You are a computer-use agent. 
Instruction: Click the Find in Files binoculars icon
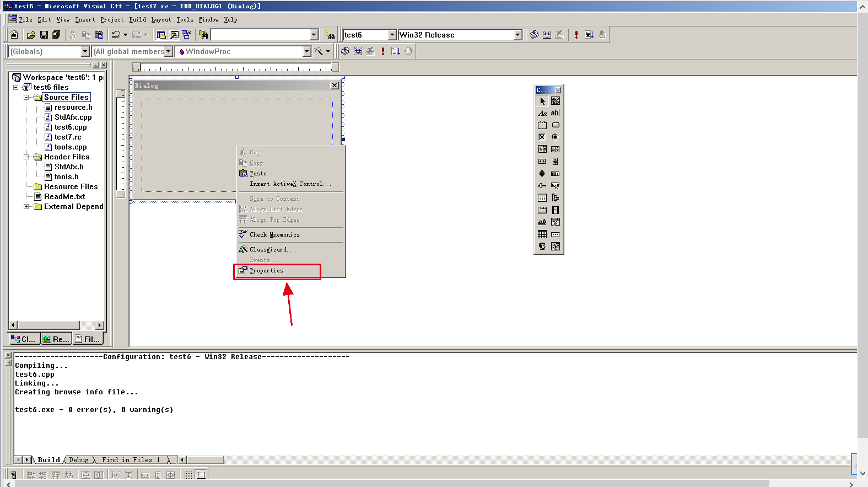(x=203, y=35)
